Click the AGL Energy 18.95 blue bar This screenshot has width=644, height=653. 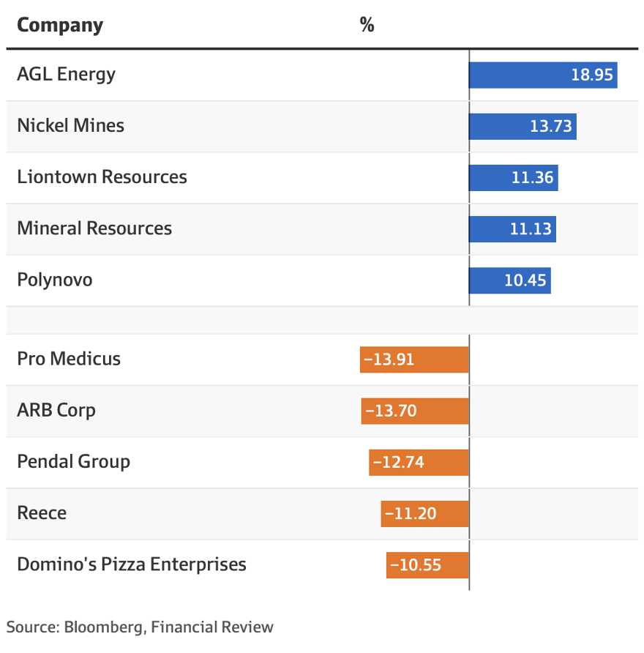tap(543, 75)
